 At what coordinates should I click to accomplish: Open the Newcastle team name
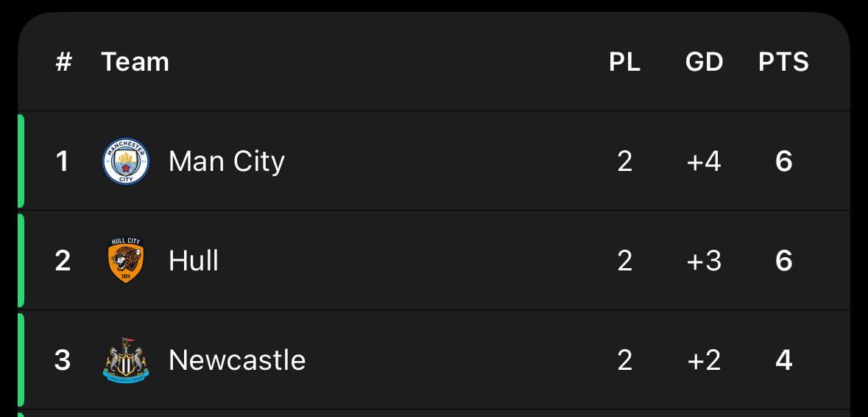(237, 360)
